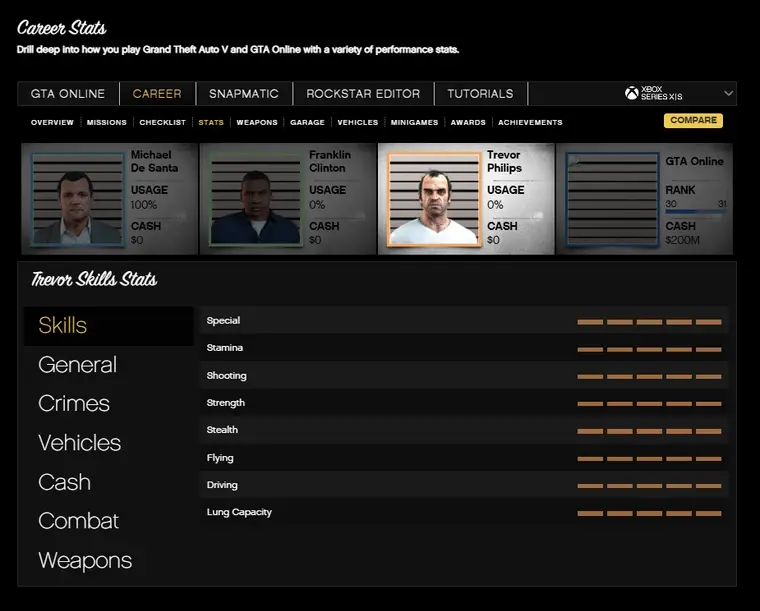Open the Tutorials tab
Screen dimensions: 760x611
[480, 94]
